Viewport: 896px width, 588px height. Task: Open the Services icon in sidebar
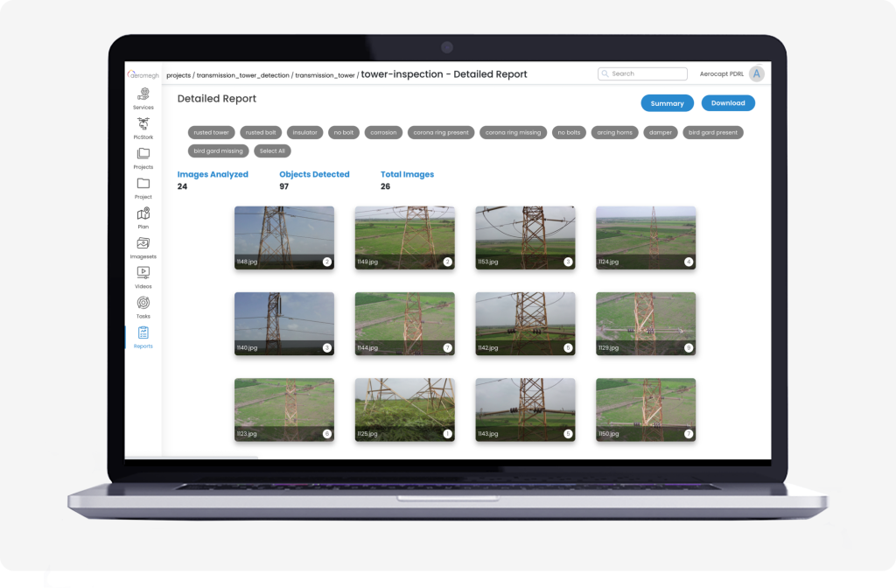tap(143, 94)
